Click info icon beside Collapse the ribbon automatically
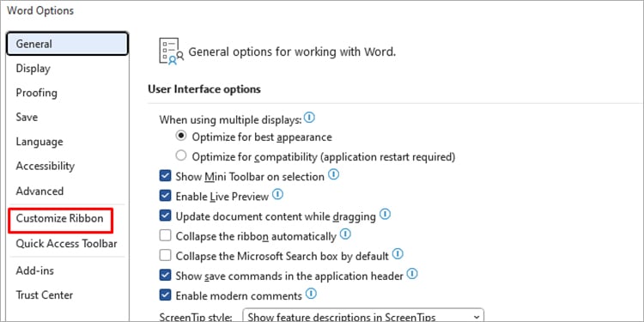Image resolution: width=644 pixels, height=322 pixels. (345, 234)
